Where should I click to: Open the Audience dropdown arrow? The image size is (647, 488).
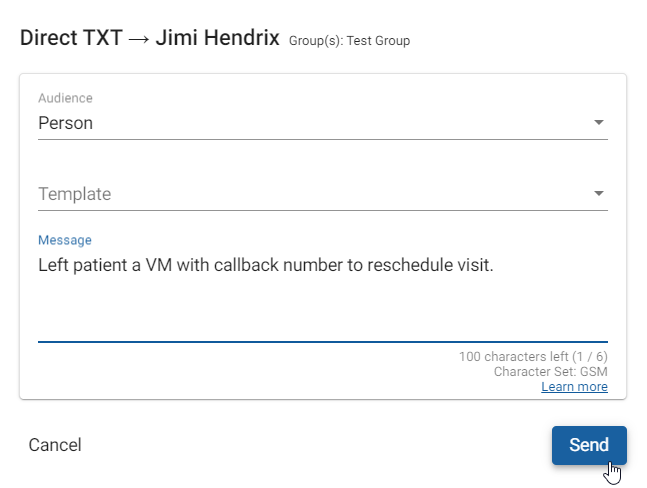(598, 123)
